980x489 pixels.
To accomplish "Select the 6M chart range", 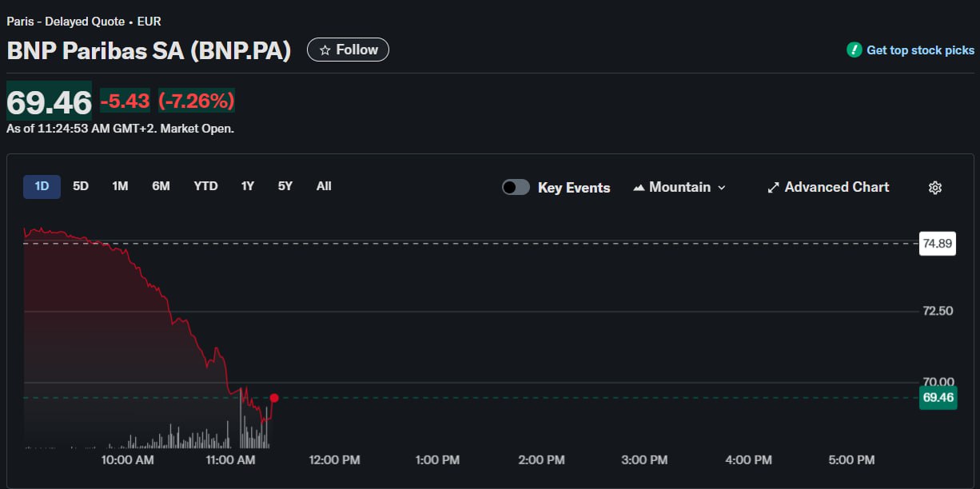I will click(x=161, y=186).
